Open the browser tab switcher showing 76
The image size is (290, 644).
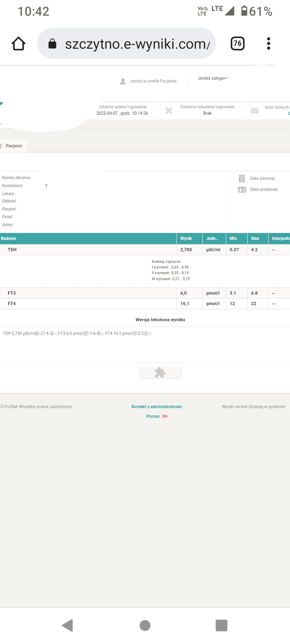point(238,43)
